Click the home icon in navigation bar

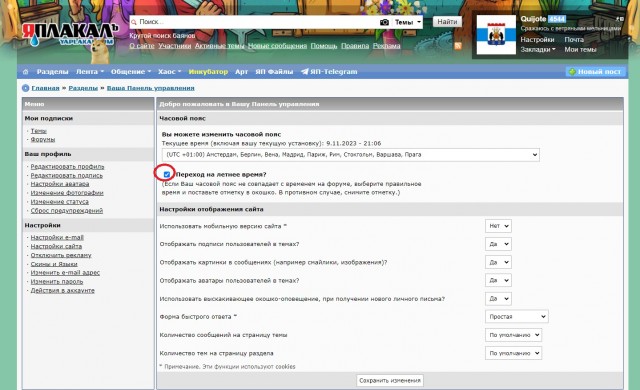coord(26,72)
